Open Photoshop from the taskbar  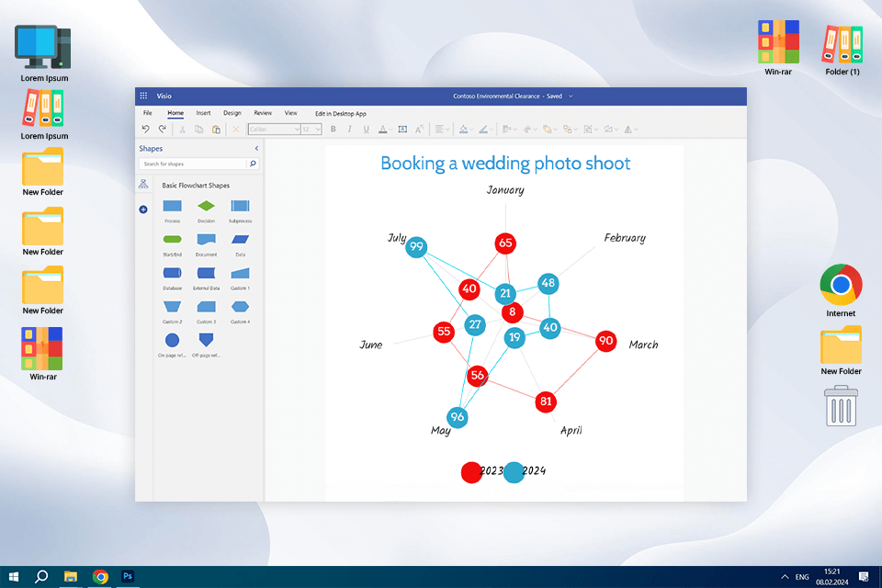128,576
